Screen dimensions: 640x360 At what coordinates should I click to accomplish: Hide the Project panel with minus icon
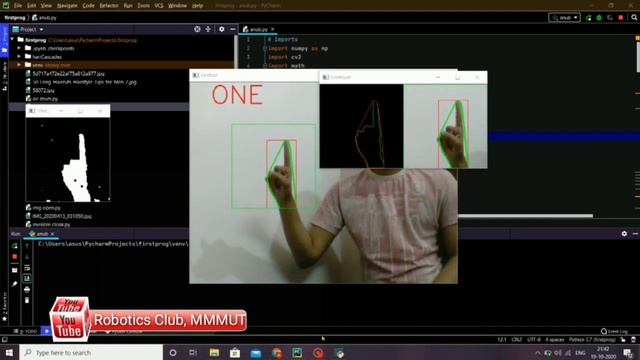(232, 29)
